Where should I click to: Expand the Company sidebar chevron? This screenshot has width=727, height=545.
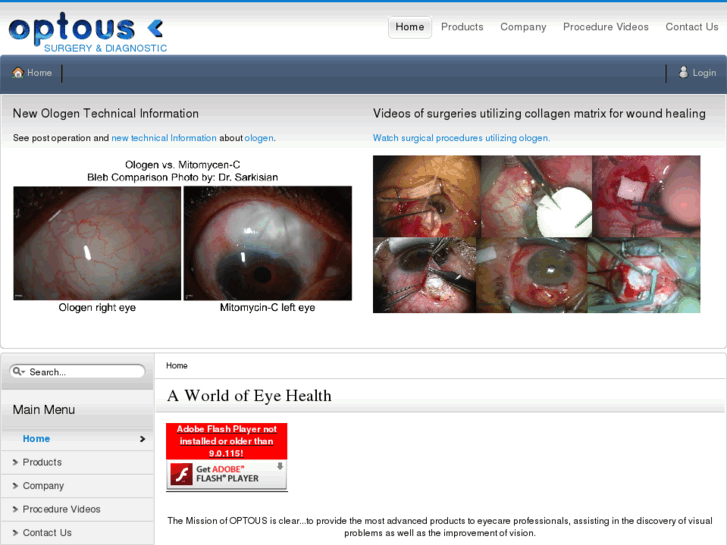(x=15, y=486)
